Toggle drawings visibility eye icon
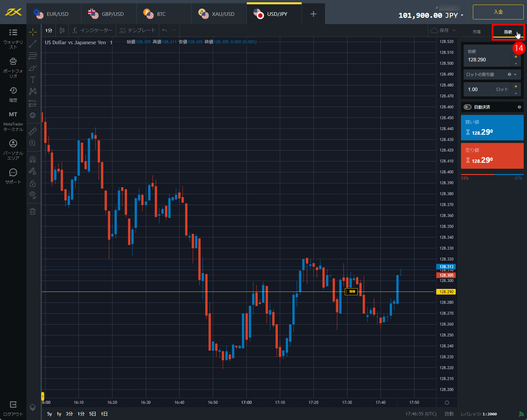 point(33,194)
